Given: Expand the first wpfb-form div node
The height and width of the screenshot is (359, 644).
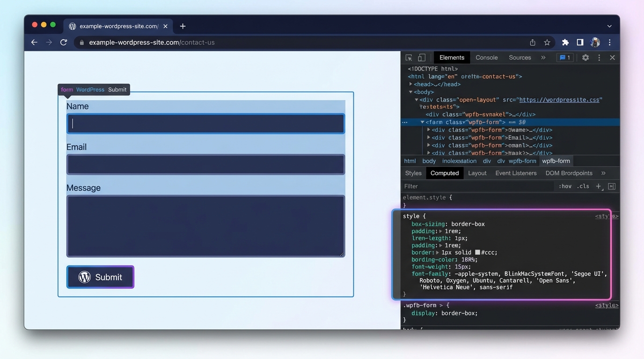Looking at the screenshot, I should coord(429,129).
